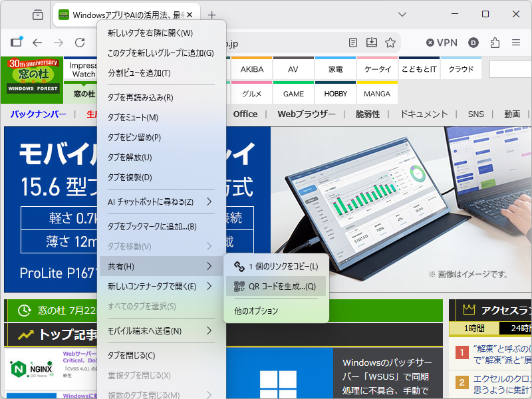The width and height of the screenshot is (532, 399).
Task: Open the 家電 site tab
Action: pos(335,69)
